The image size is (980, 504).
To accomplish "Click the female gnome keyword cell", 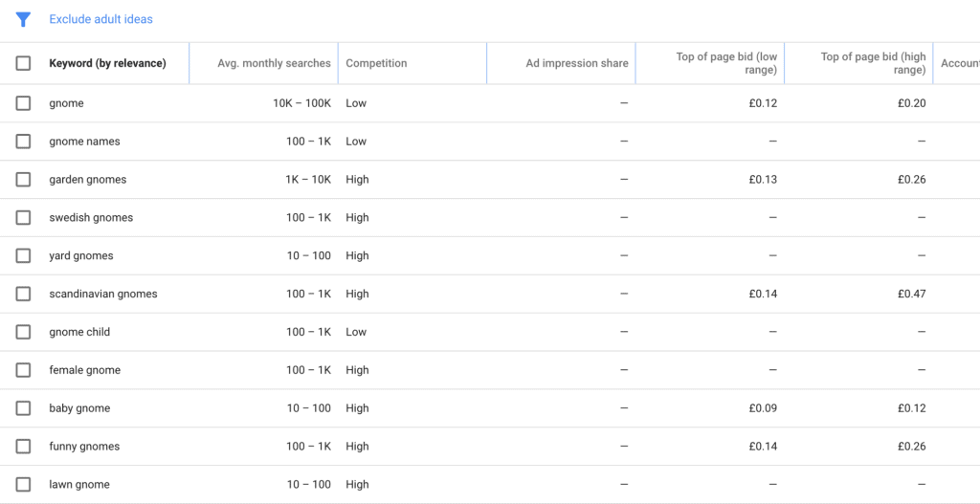I will coord(84,370).
